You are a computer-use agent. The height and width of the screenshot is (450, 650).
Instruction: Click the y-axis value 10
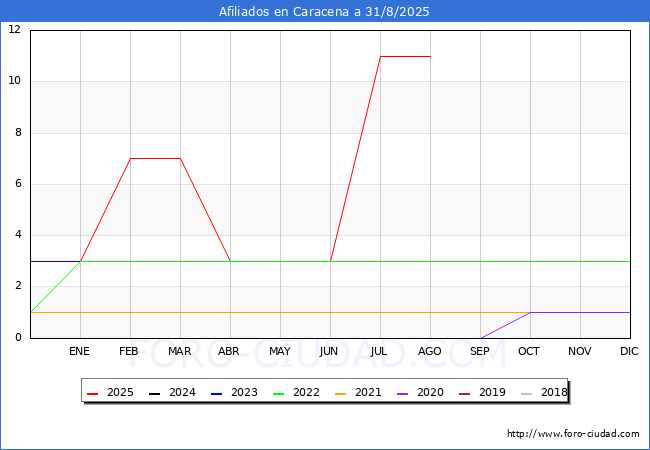15,81
